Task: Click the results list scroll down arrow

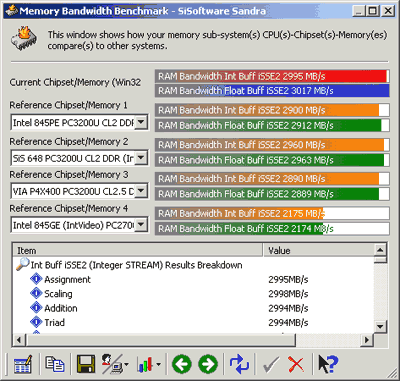Action: (x=380, y=326)
